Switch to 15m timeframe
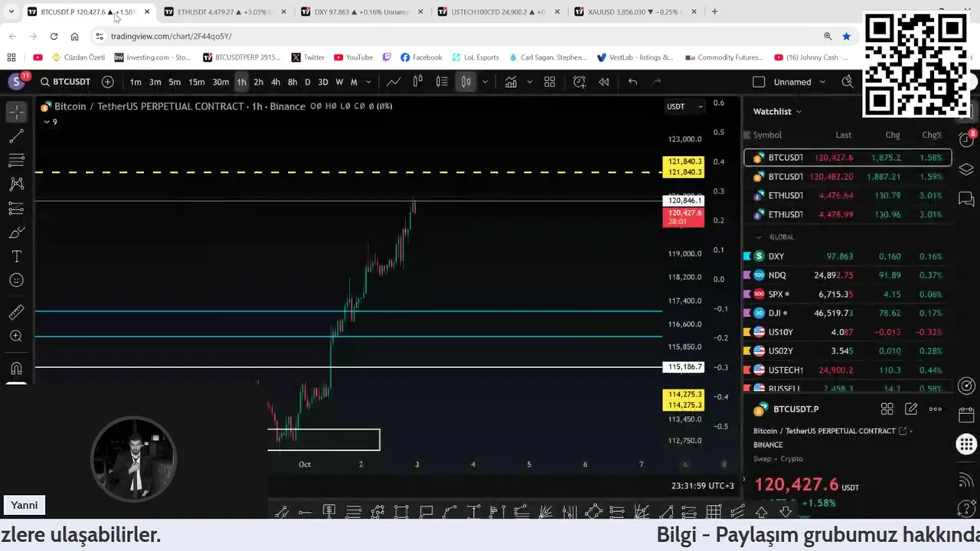The height and width of the screenshot is (551, 980). click(197, 82)
